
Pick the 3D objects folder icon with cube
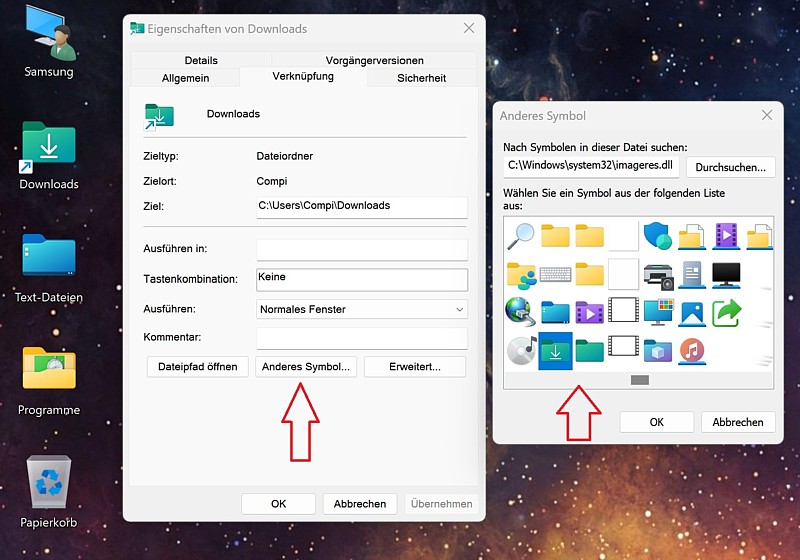(x=658, y=350)
